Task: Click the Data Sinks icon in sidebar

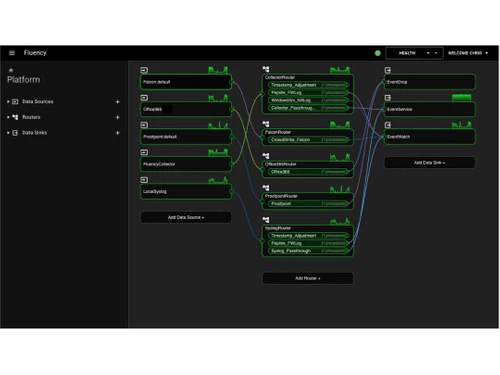Action: click(x=15, y=133)
